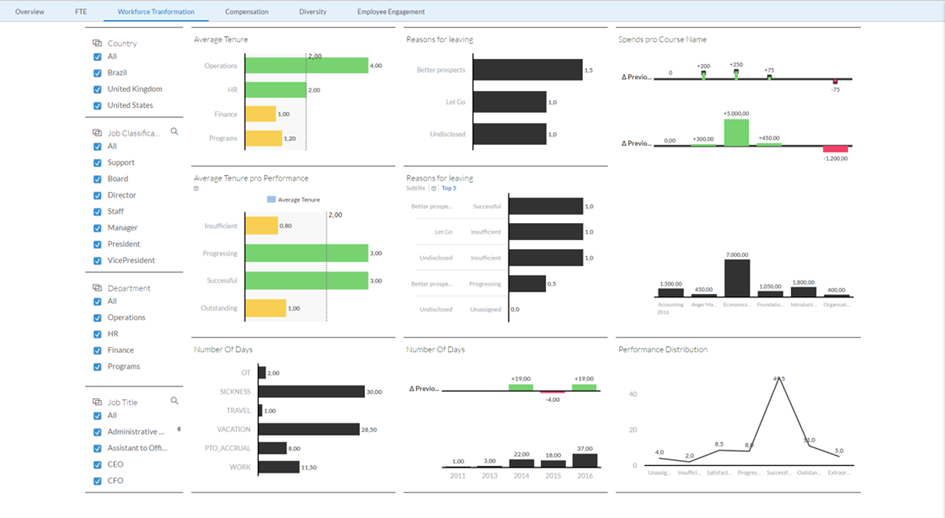Click the Job Classification filter hierarchy icon
Viewport: 945px width, 518px height.
pyautogui.click(x=97, y=132)
